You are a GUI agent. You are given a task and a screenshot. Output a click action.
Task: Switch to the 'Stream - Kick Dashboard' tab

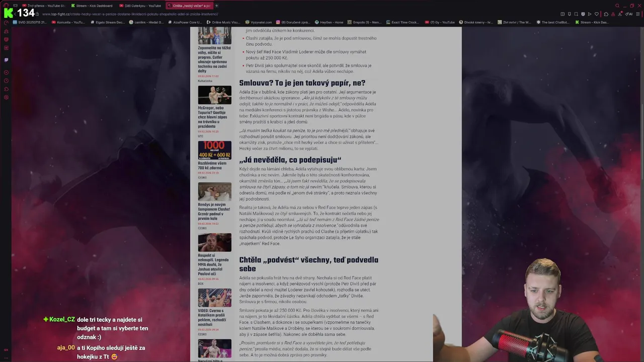click(93, 6)
